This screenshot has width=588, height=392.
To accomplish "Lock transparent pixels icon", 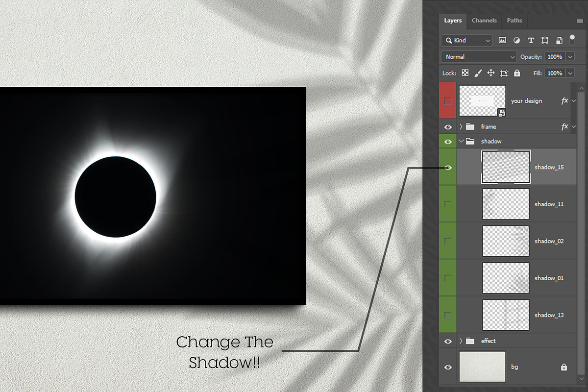I will coord(465,73).
